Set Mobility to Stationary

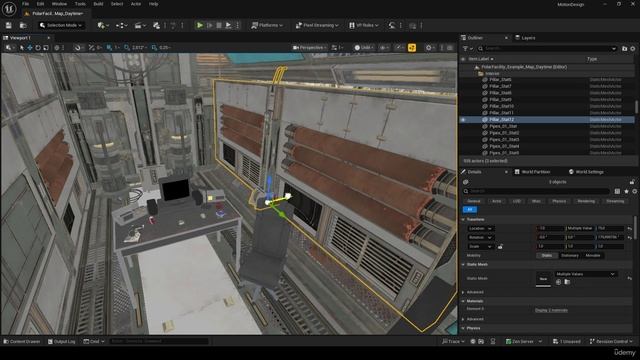569,256
